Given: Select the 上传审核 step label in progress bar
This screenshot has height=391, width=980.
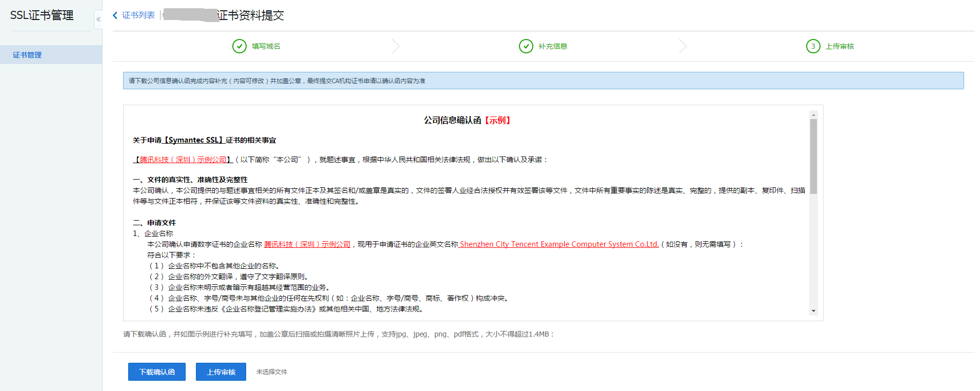Looking at the screenshot, I should (839, 46).
